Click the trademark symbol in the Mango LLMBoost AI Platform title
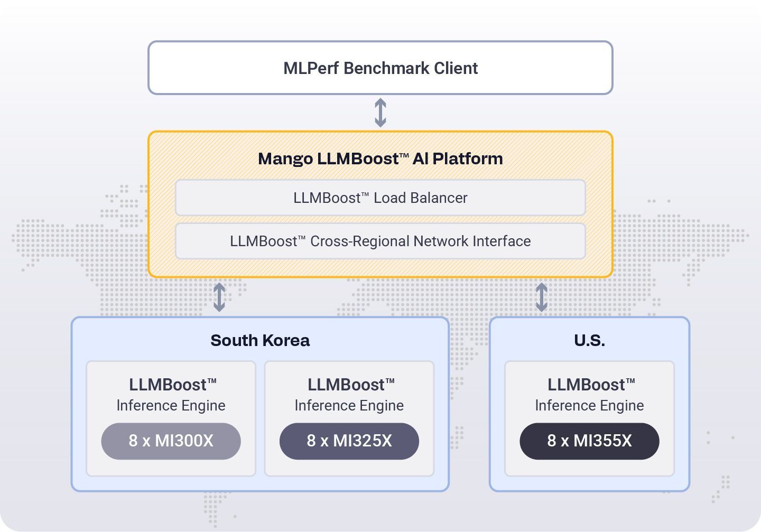The height and width of the screenshot is (532, 761). click(x=404, y=155)
